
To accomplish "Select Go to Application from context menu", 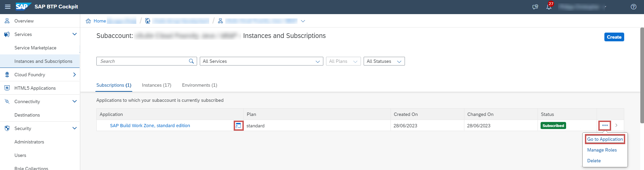I will [x=605, y=139].
